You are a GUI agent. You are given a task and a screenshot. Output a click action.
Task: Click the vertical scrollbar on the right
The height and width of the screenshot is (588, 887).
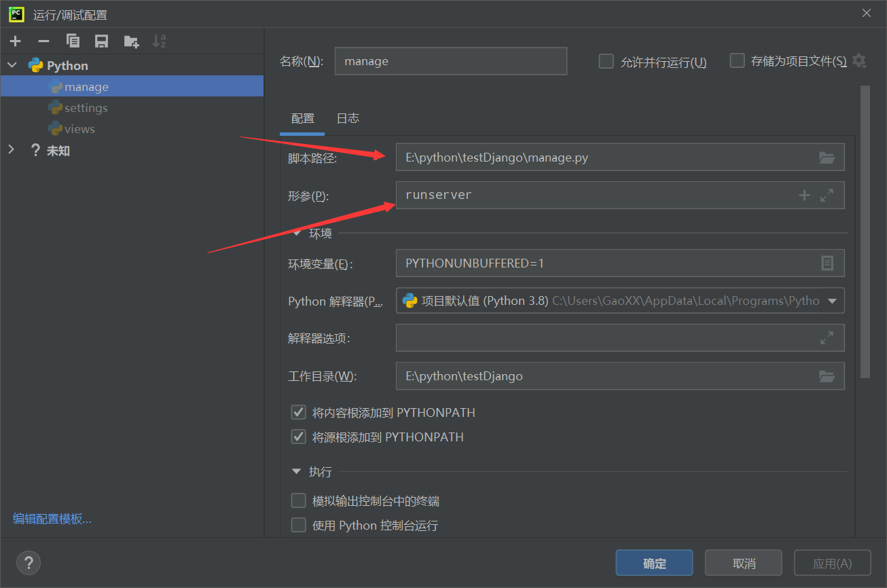[x=865, y=231]
